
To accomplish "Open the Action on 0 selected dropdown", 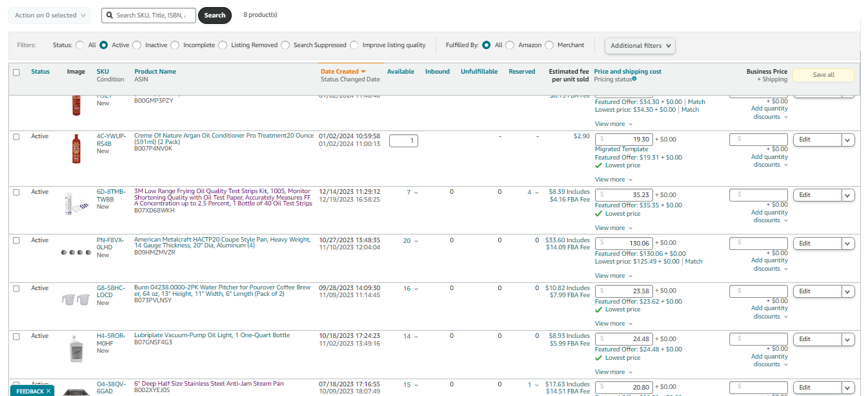I will tap(50, 16).
